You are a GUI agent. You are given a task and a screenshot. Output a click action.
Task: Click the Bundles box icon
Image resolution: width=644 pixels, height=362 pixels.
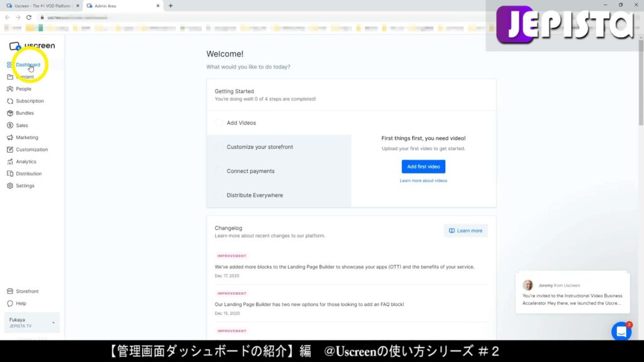pyautogui.click(x=10, y=113)
